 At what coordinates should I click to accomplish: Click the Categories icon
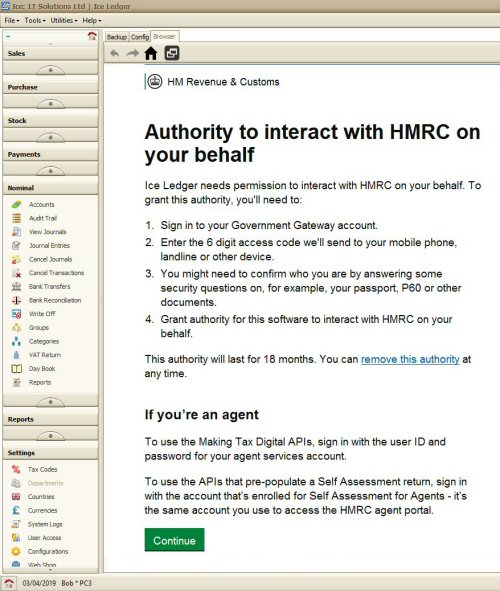point(16,341)
